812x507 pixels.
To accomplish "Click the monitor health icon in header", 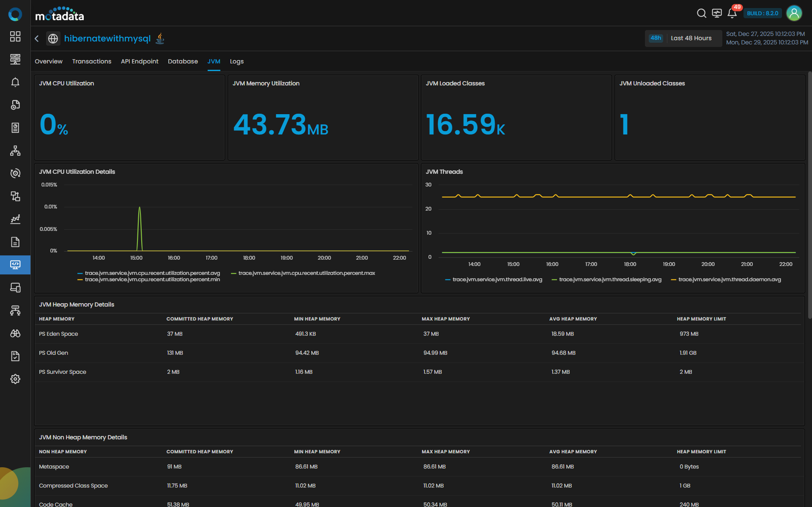I will click(x=717, y=14).
